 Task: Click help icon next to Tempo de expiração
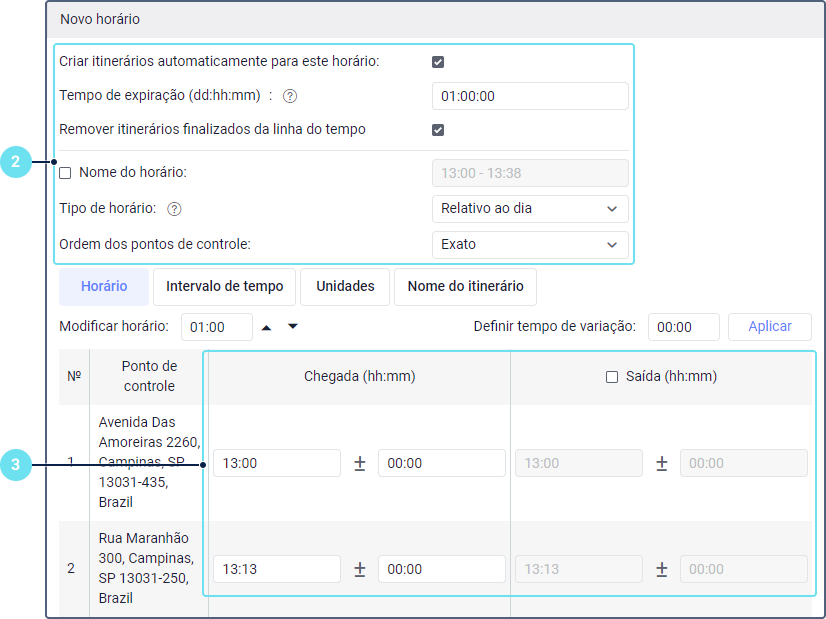click(x=290, y=97)
